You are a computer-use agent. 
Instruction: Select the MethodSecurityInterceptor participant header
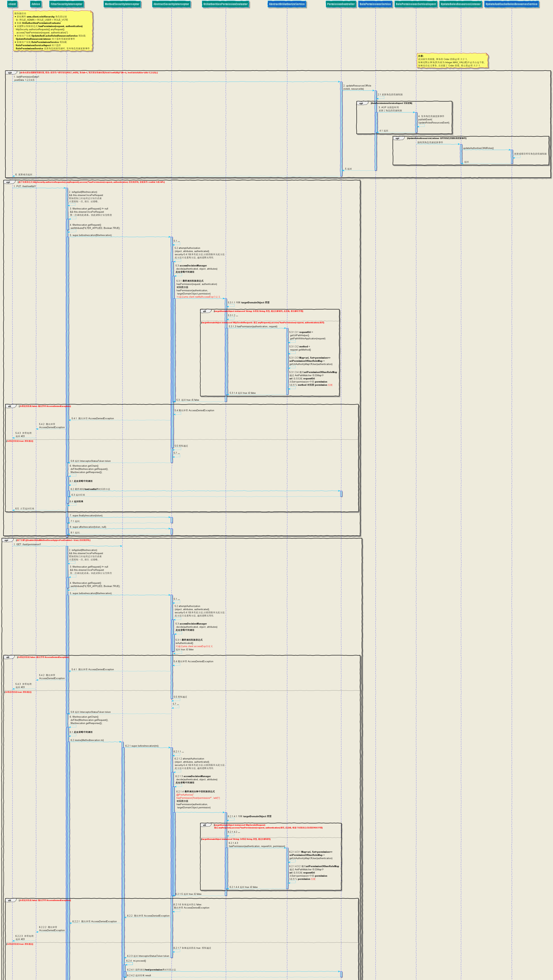(122, 4)
